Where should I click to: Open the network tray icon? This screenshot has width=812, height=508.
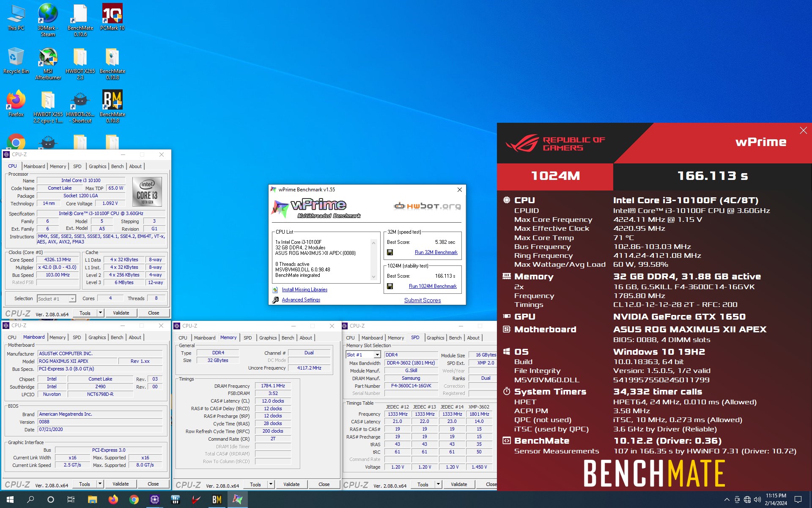[747, 500]
